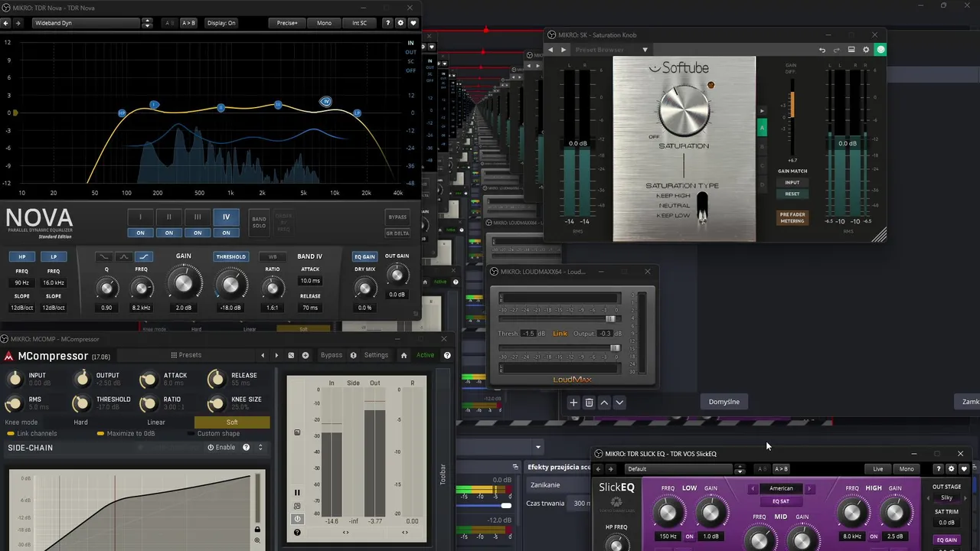The height and width of the screenshot is (551, 980).
Task: Open Saturation Knob settings gear
Action: (866, 50)
